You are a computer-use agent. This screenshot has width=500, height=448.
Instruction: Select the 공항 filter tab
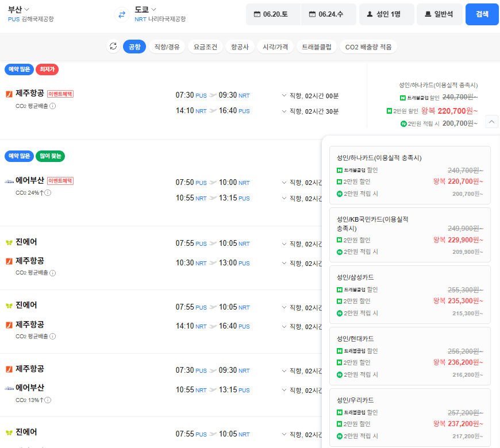[x=134, y=47]
